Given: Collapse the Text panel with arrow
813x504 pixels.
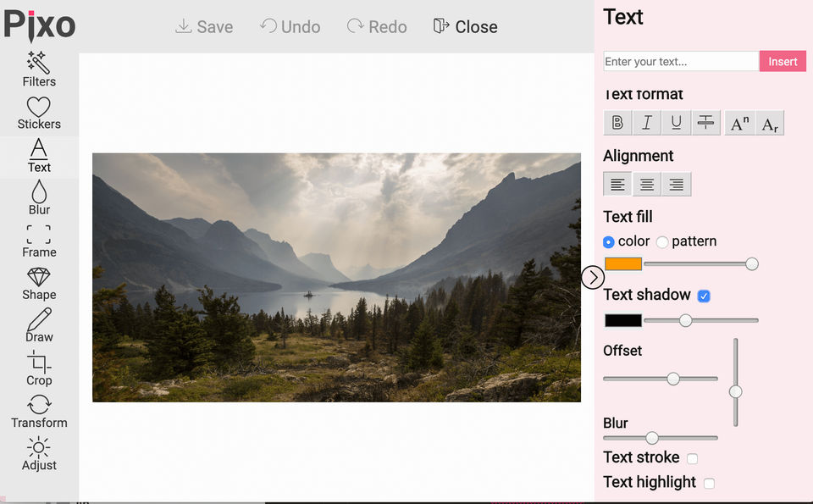Looking at the screenshot, I should (593, 276).
